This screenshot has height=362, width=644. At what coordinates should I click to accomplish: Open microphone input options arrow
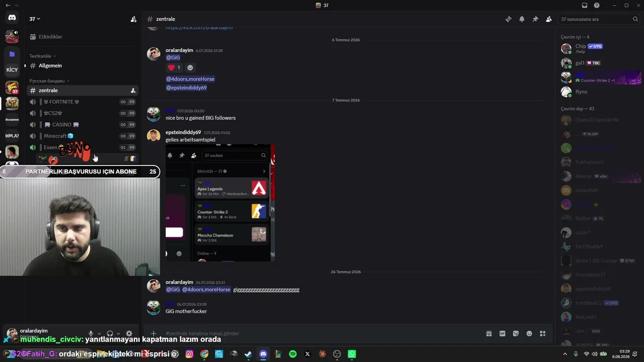99,333
